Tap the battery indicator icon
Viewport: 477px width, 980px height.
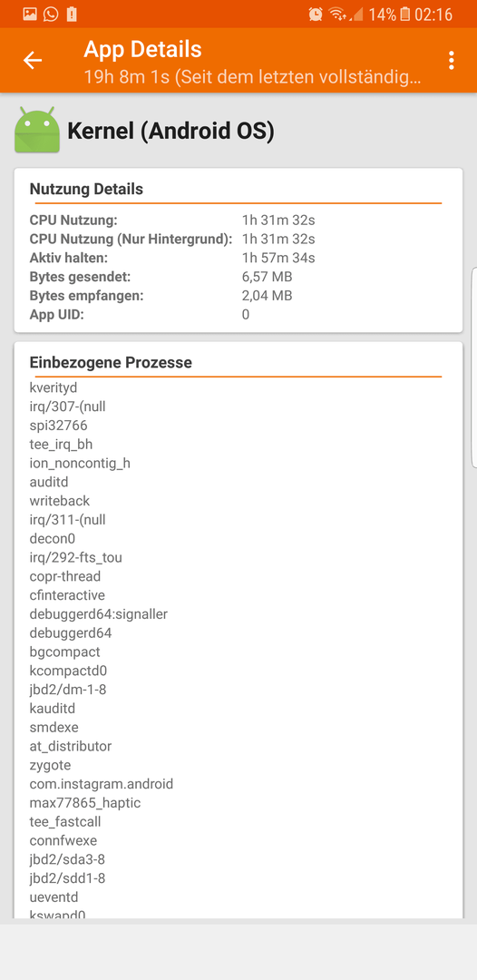[405, 14]
